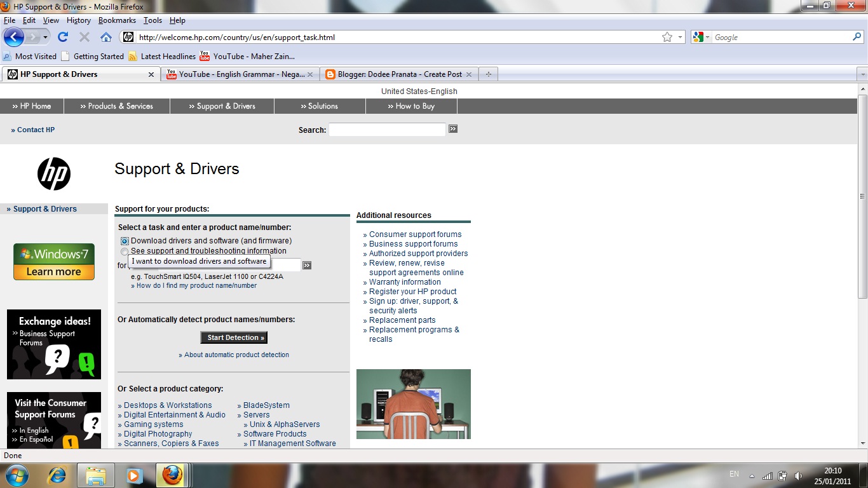Viewport: 868px width, 488px height.
Task: Switch to the Blogger Create Post tab
Action: [398, 74]
